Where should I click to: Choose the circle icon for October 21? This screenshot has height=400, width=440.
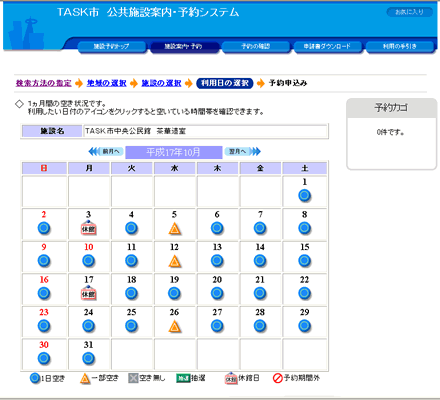point(260,293)
